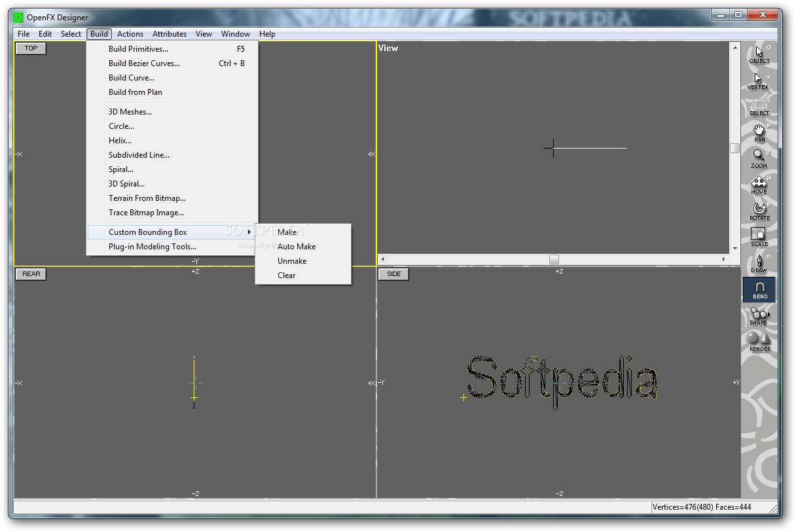796x532 pixels.
Task: Activate the Move tool
Action: 759,185
